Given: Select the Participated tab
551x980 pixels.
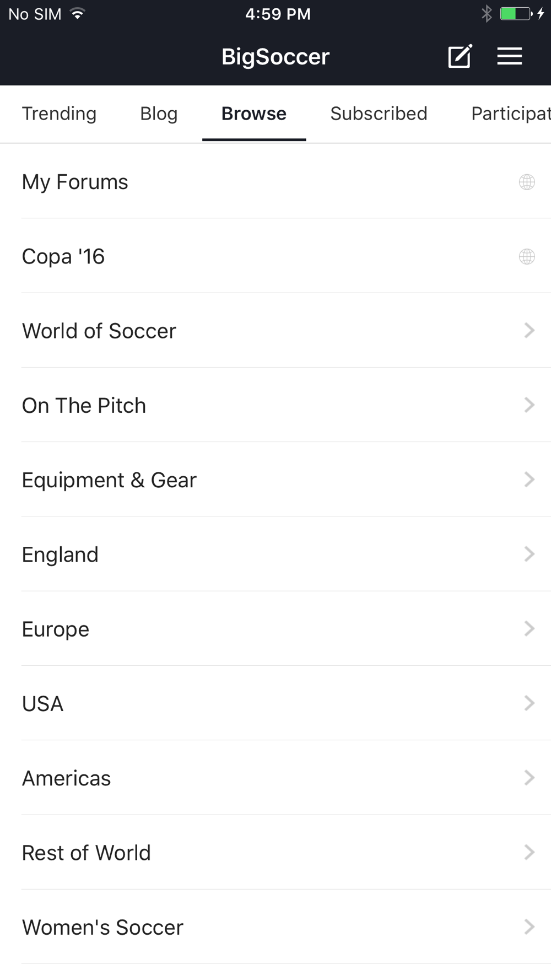Looking at the screenshot, I should 510,114.
